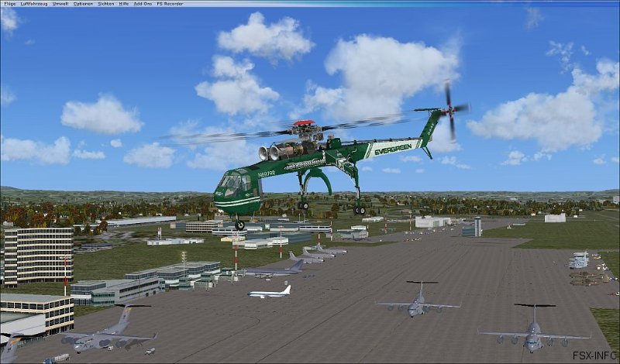This screenshot has width=620, height=364.
Task: Click the FSX-INFO watermark
Action: [594, 355]
